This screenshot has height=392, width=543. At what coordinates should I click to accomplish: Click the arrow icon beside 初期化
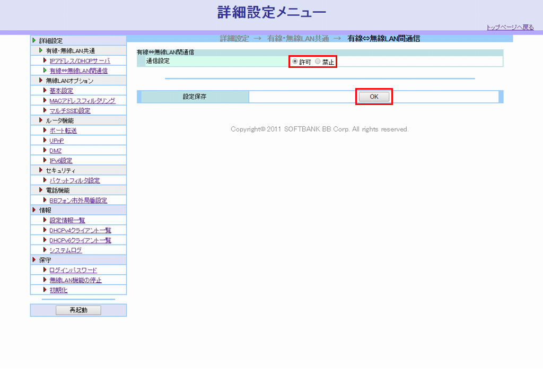[45, 290]
